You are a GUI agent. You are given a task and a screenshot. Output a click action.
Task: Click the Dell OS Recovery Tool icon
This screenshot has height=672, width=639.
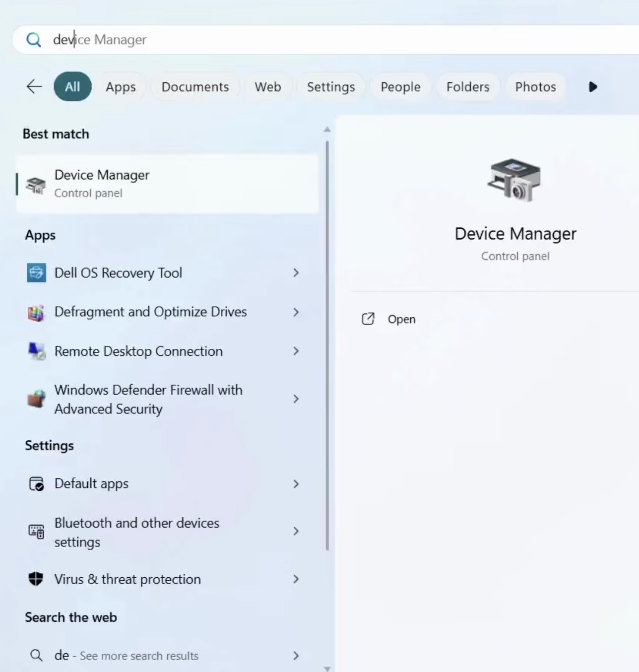(x=36, y=272)
